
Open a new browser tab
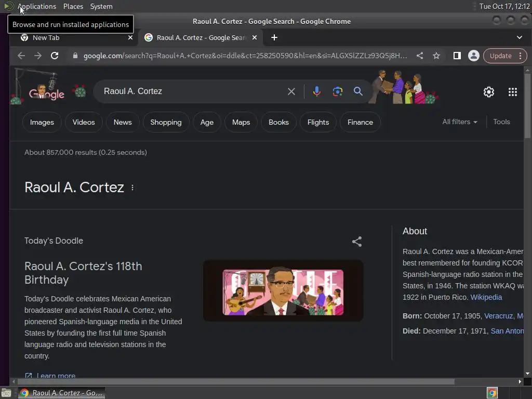tap(274, 37)
